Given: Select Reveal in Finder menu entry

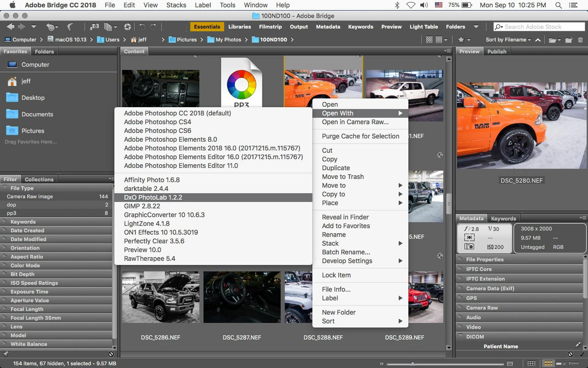Looking at the screenshot, I should tap(360, 217).
